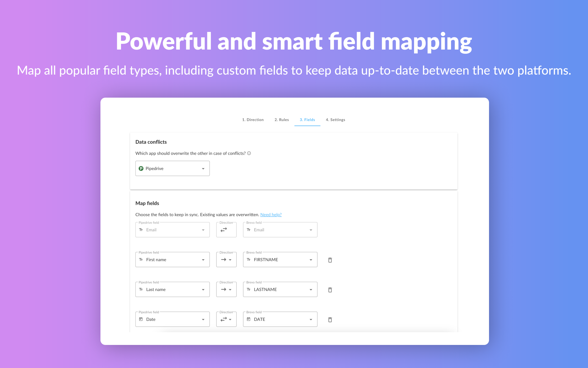
Task: Open the Pipedrive field Email dropdown
Action: 172,230
